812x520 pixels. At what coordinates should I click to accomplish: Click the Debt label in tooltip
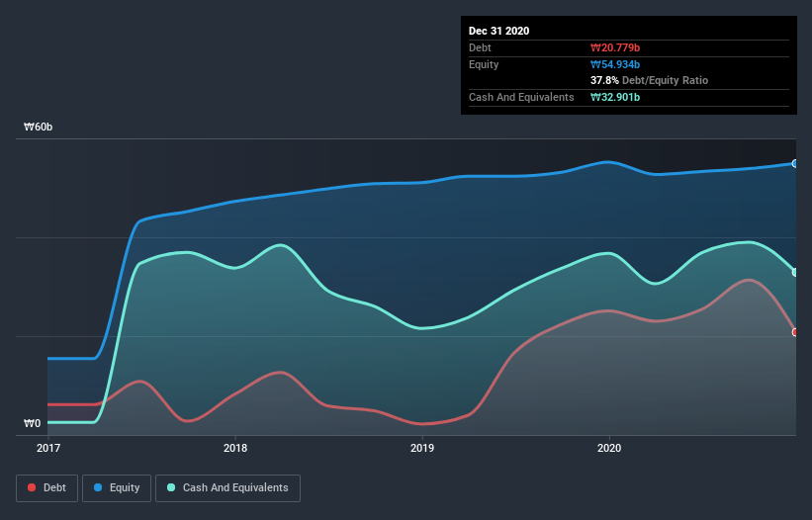(x=480, y=47)
